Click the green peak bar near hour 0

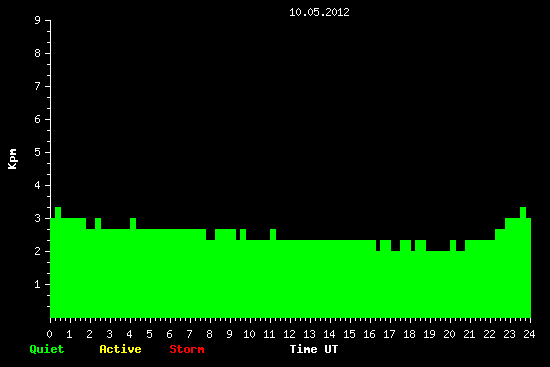click(x=58, y=213)
